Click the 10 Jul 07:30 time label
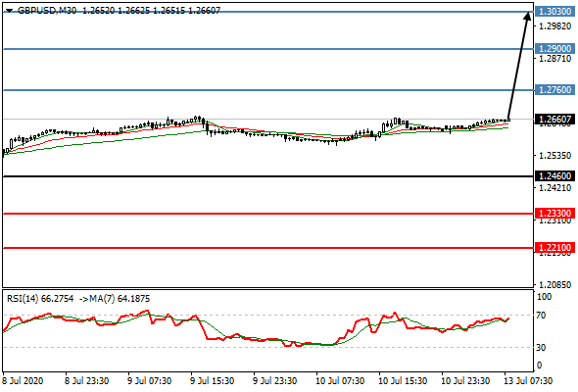 click(340, 381)
